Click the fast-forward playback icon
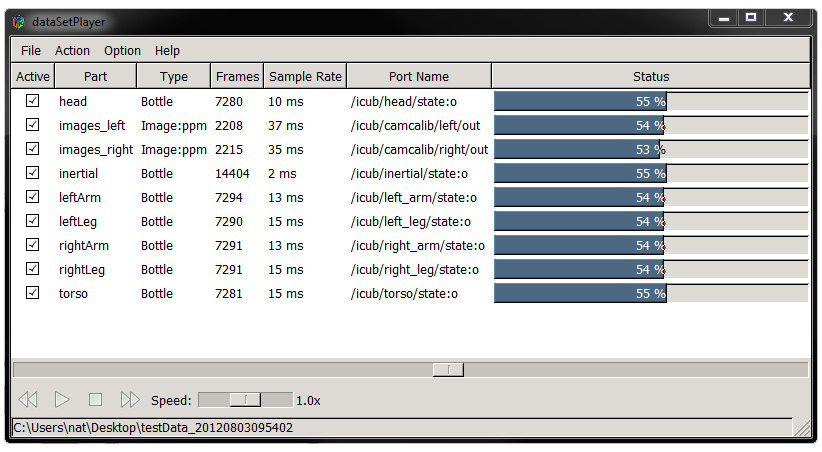This screenshot has width=822, height=452. [129, 400]
